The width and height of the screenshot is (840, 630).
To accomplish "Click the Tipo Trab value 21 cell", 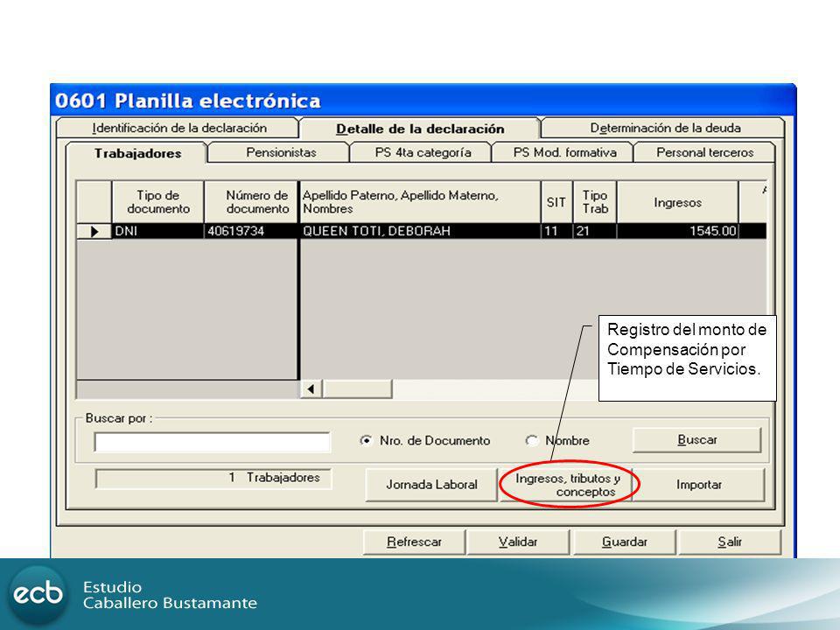I will pyautogui.click(x=595, y=231).
